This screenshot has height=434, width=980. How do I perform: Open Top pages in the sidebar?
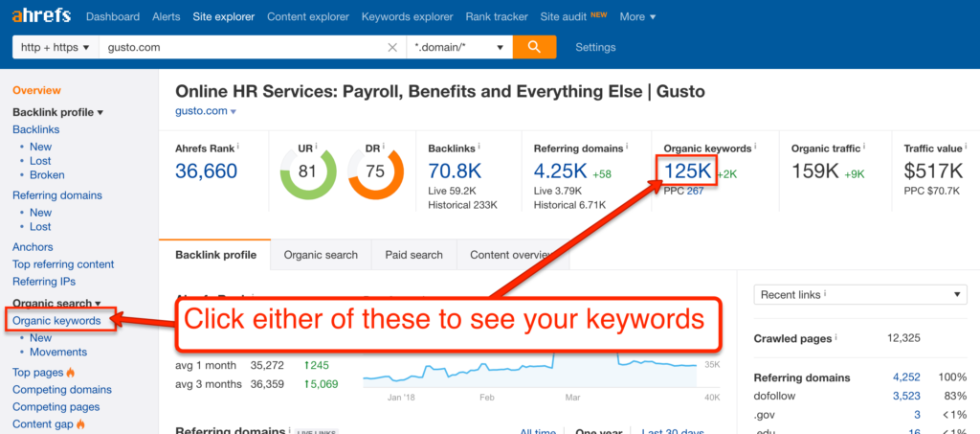point(38,372)
